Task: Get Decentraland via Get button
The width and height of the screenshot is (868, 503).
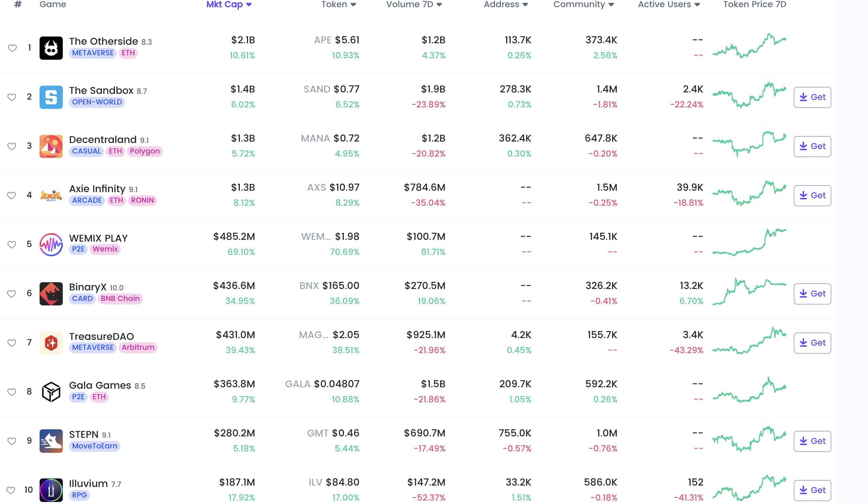Action: [812, 146]
